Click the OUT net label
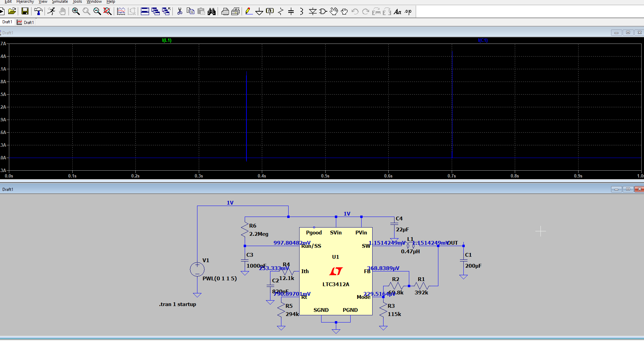The image size is (644, 341). 452,243
